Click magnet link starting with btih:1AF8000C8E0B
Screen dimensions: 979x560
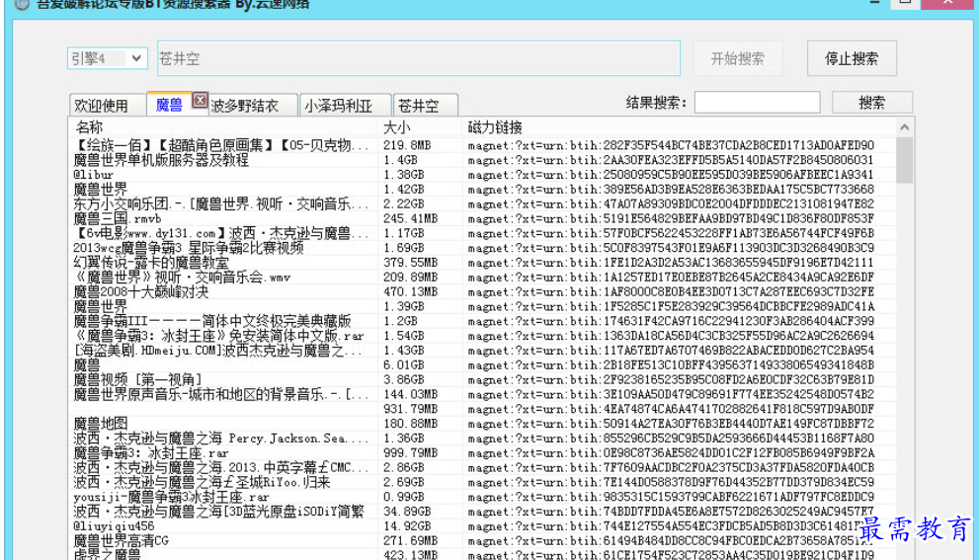[671, 292]
